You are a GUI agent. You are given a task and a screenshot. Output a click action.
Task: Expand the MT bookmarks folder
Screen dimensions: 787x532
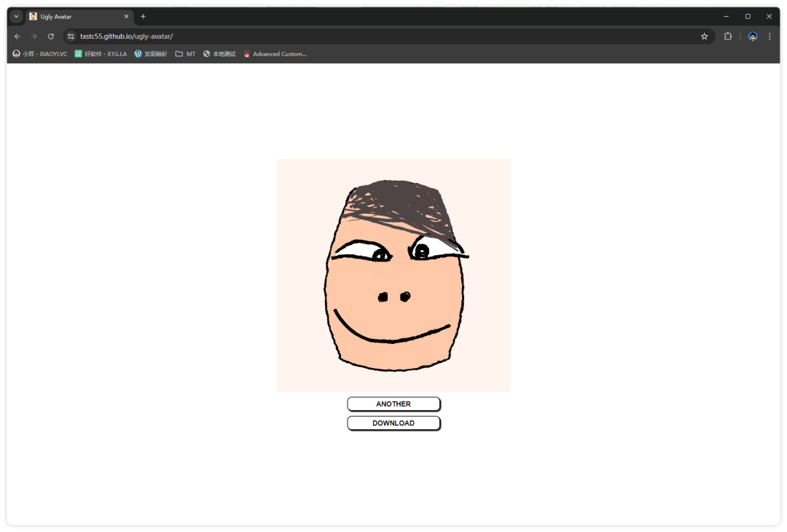point(185,54)
